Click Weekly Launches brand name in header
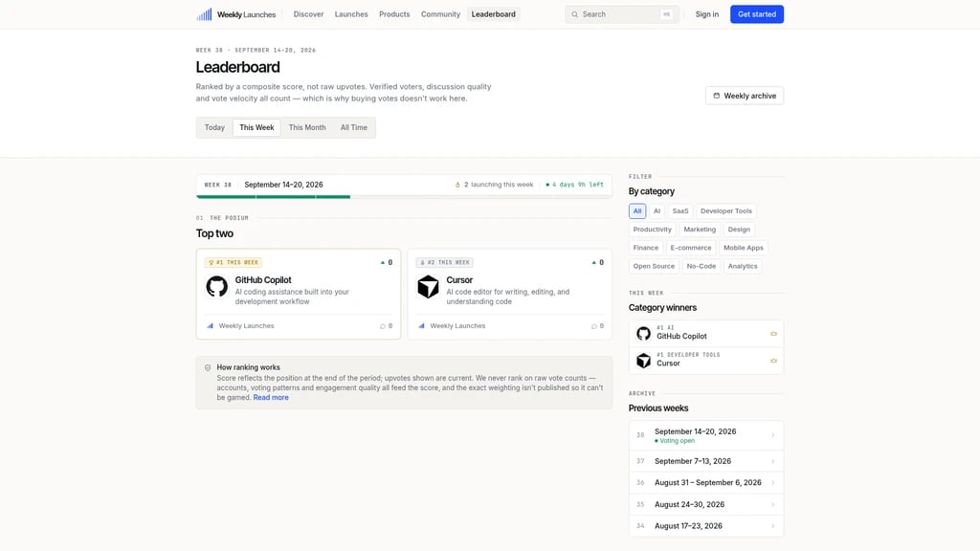 [246, 14]
